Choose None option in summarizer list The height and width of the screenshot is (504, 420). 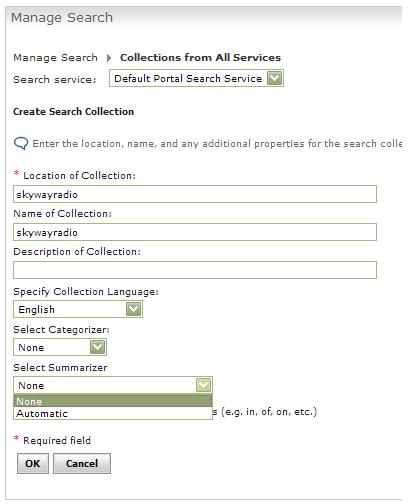tap(113, 401)
